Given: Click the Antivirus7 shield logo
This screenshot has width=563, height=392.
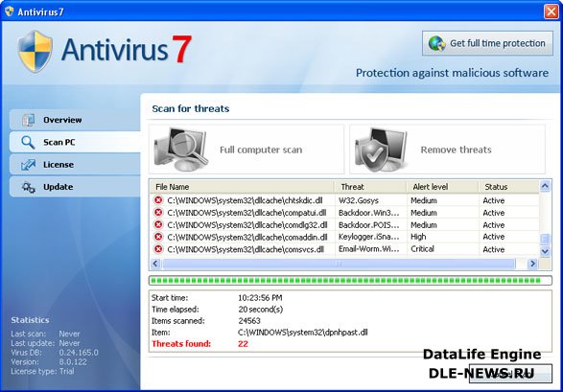Looking at the screenshot, I should [x=35, y=52].
